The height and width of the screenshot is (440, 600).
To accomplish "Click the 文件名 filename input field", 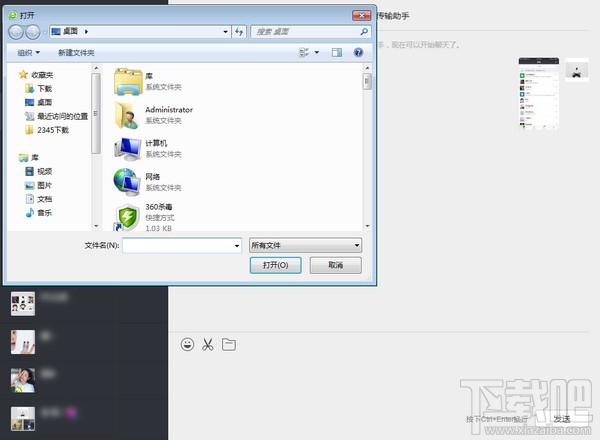I will [x=182, y=245].
